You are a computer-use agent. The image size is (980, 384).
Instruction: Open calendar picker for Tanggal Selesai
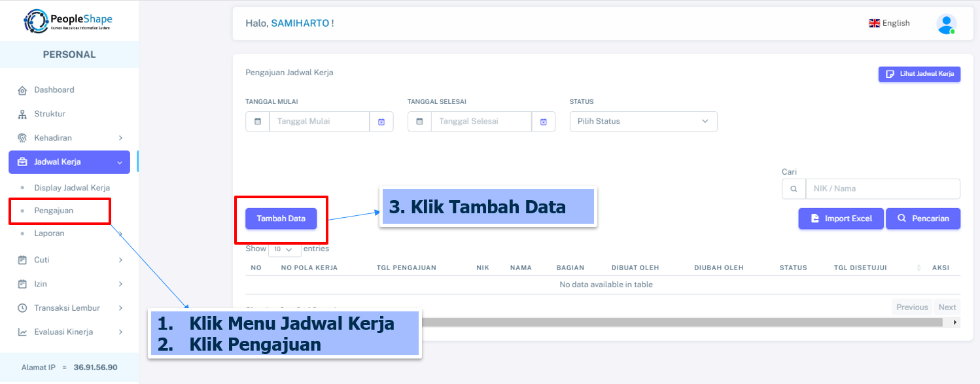[x=543, y=122]
